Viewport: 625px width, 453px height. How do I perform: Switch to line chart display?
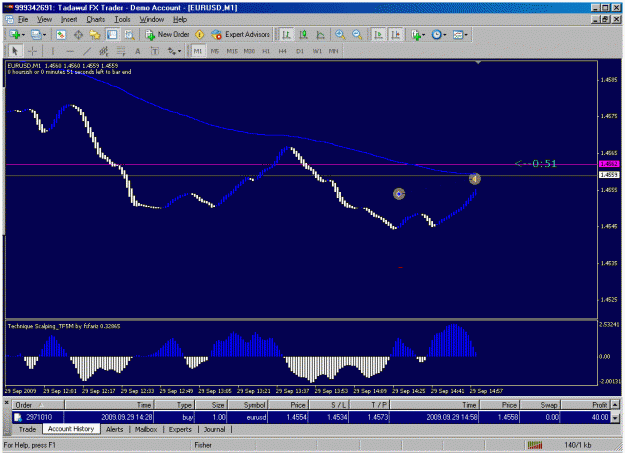click(320, 35)
